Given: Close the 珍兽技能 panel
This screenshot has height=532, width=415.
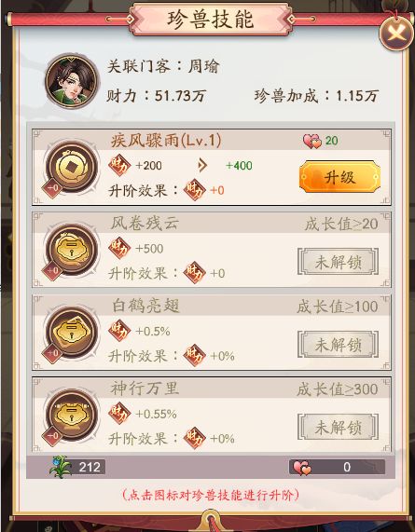Looking at the screenshot, I should point(396,34).
